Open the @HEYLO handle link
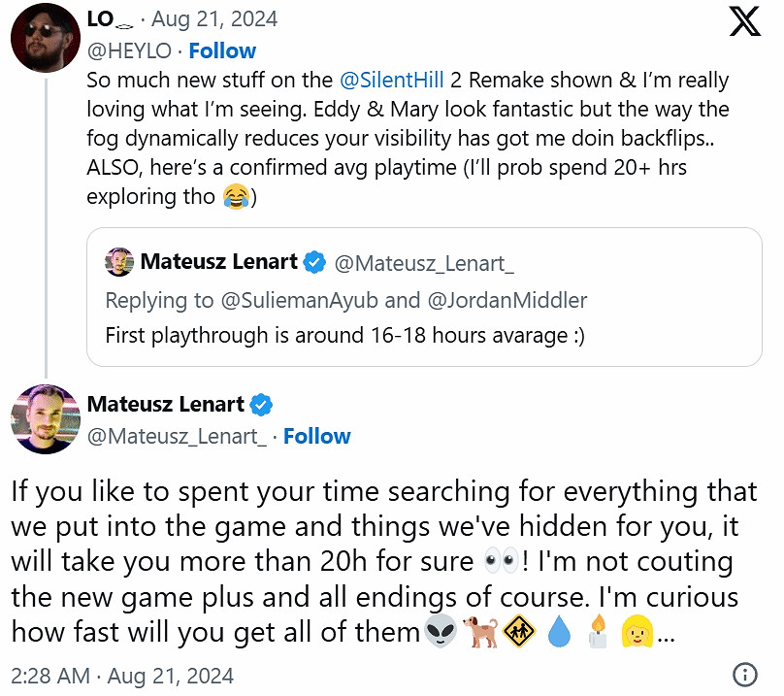The width and height of the screenshot is (784, 696). click(130, 50)
